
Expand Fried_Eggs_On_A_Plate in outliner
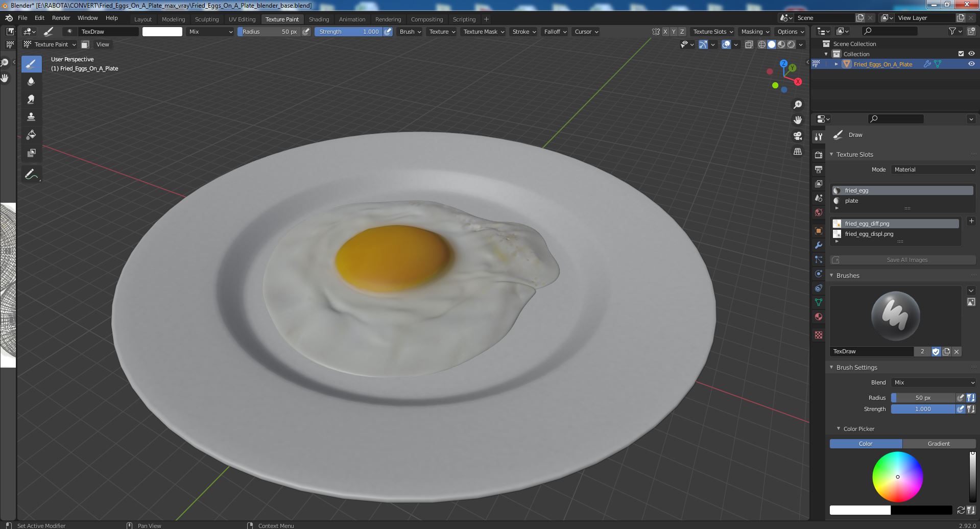836,64
